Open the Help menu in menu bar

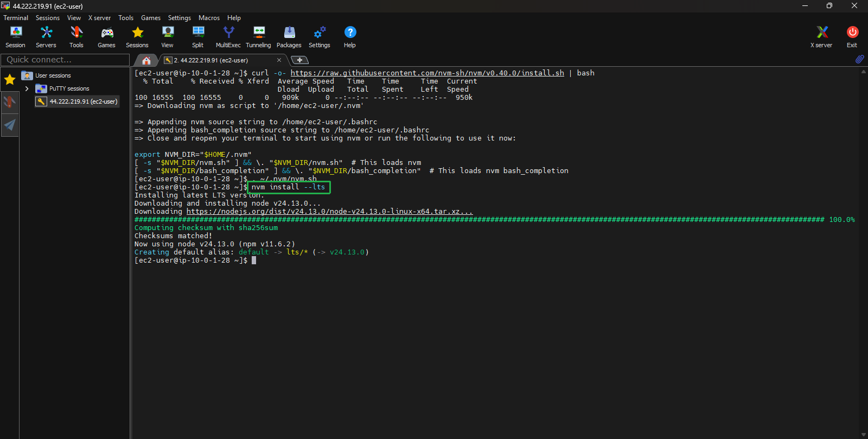click(234, 18)
